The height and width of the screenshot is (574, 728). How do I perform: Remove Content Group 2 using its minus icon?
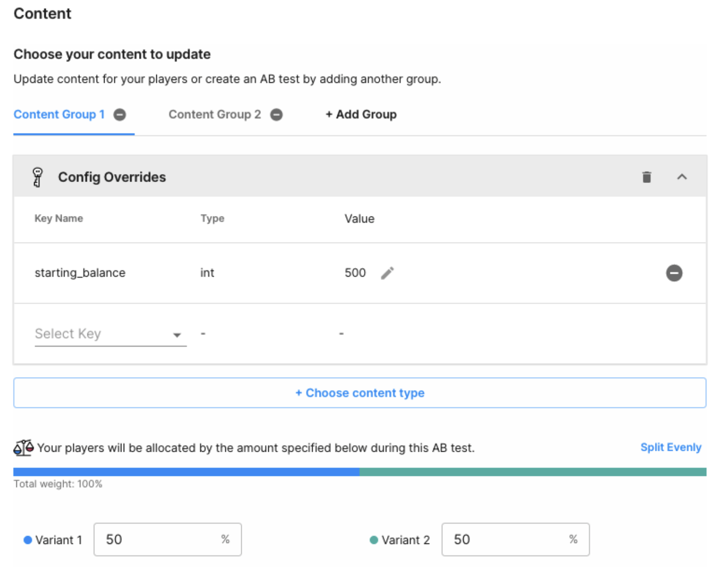[277, 115]
